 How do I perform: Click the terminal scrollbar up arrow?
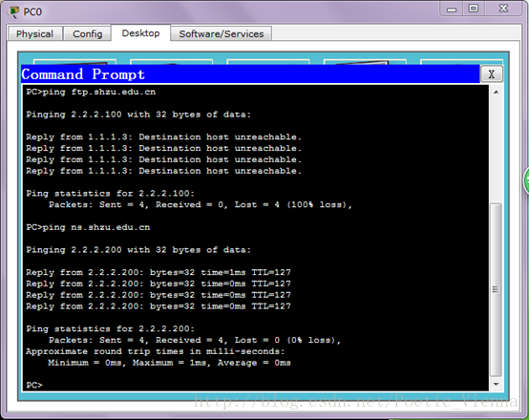coord(496,92)
